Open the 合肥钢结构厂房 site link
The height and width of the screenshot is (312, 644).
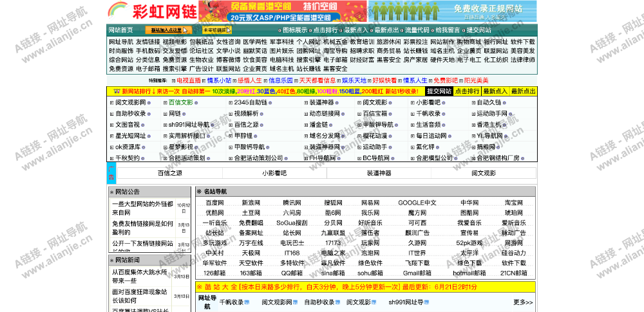498,158
